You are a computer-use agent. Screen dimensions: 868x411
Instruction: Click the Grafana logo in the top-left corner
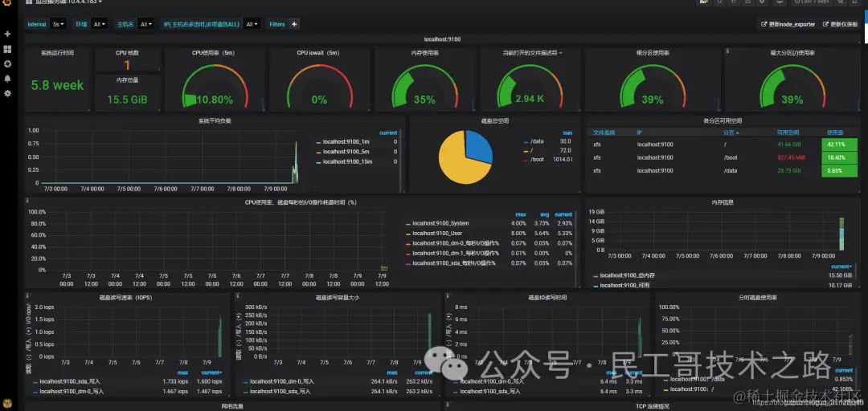(8, 2)
